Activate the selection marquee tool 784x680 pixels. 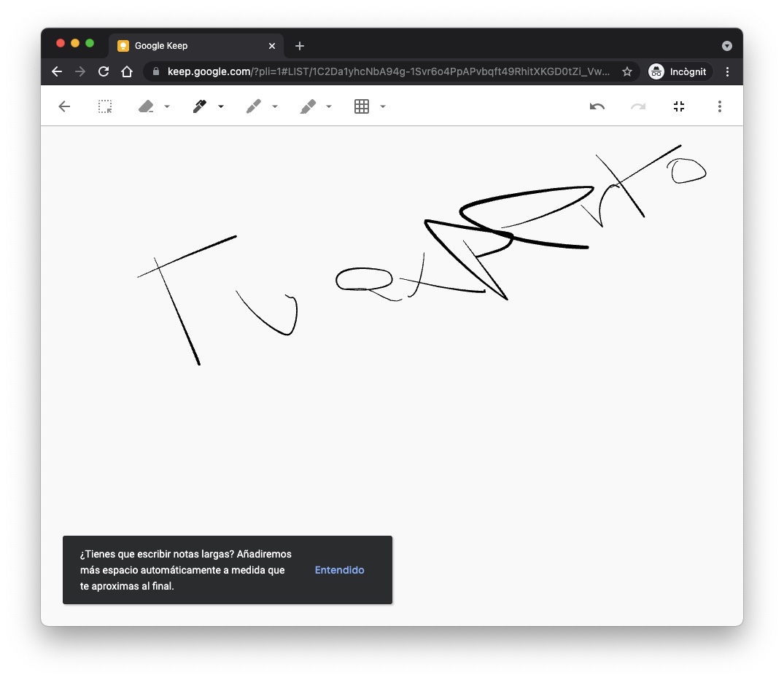click(x=105, y=106)
